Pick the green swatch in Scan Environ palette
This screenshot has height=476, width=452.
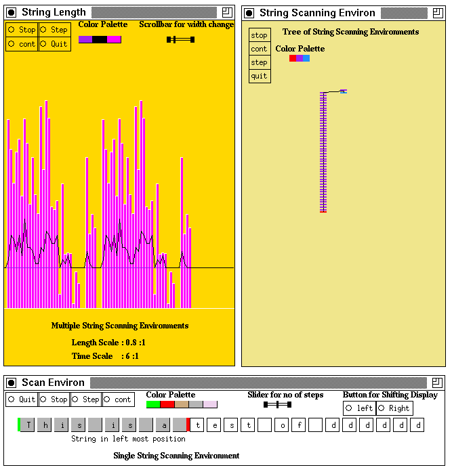(153, 404)
